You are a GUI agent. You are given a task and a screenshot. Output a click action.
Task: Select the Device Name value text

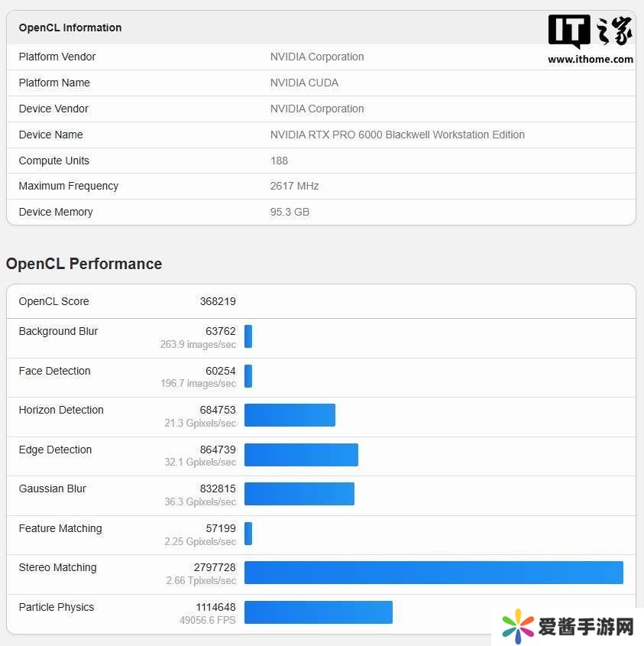click(x=397, y=135)
